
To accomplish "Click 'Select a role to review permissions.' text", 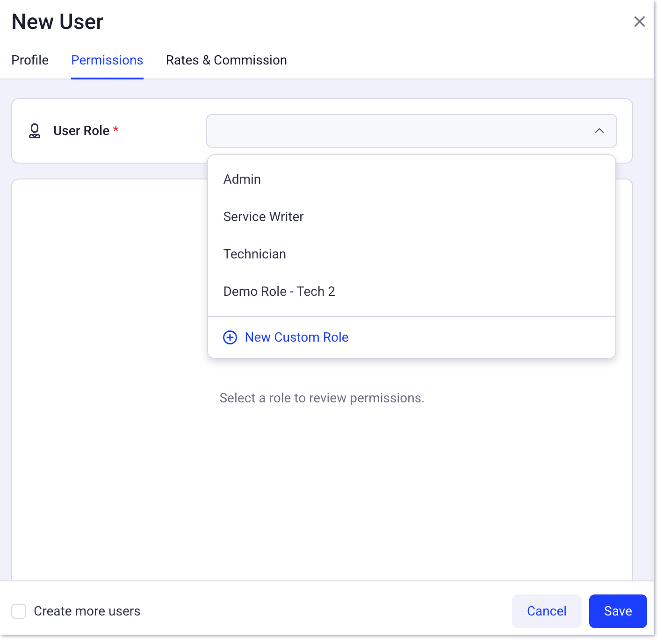I will (322, 398).
